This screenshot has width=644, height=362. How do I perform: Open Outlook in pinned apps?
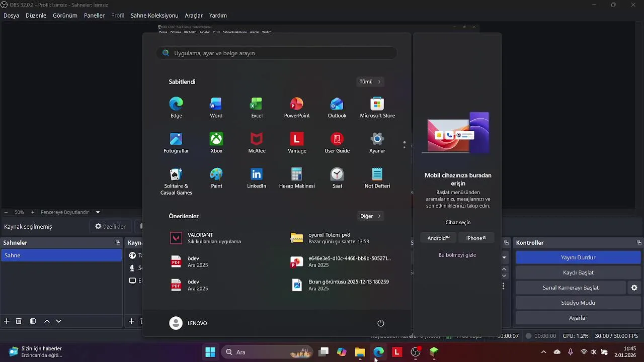[x=337, y=108]
